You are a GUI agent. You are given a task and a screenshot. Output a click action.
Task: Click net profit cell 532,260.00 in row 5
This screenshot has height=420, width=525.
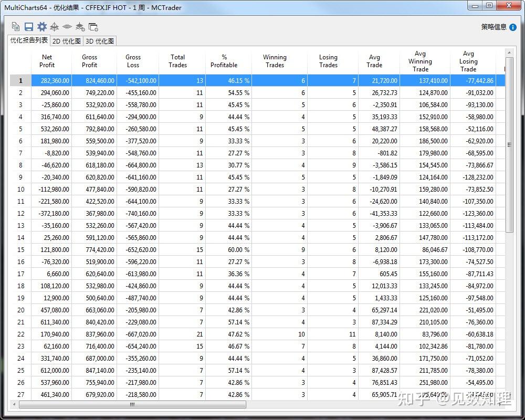coord(51,129)
